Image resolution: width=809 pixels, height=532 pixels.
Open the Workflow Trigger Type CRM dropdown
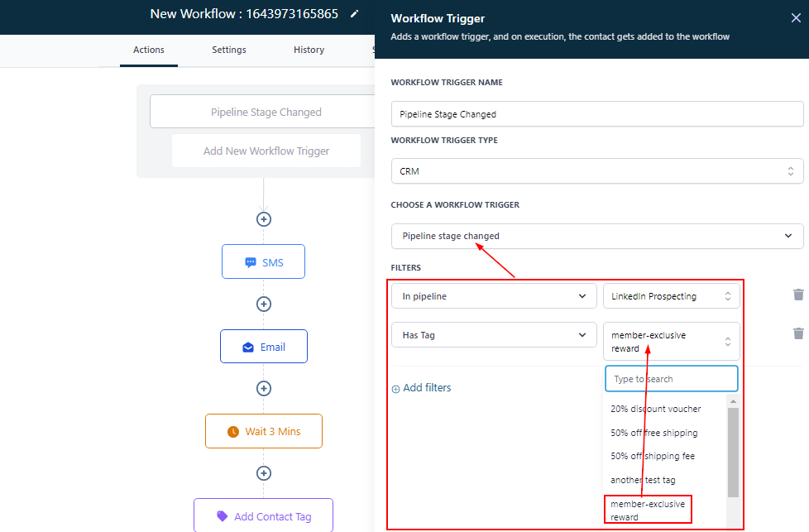(597, 170)
